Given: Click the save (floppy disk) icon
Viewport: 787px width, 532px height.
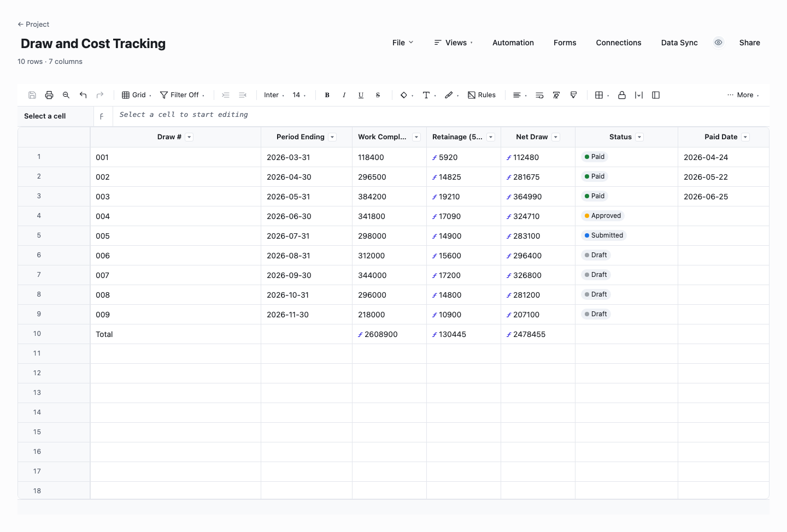Looking at the screenshot, I should (x=32, y=95).
